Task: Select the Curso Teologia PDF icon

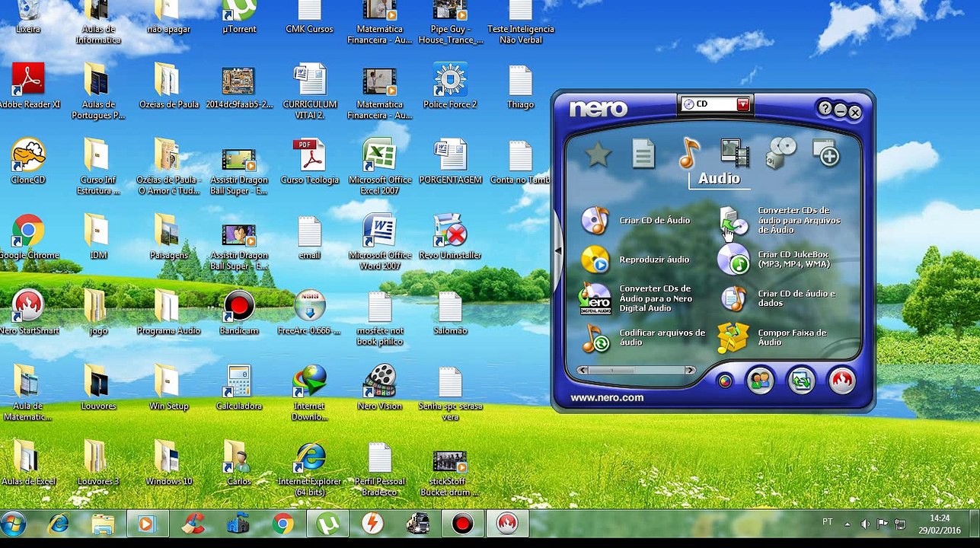Action: (310, 161)
